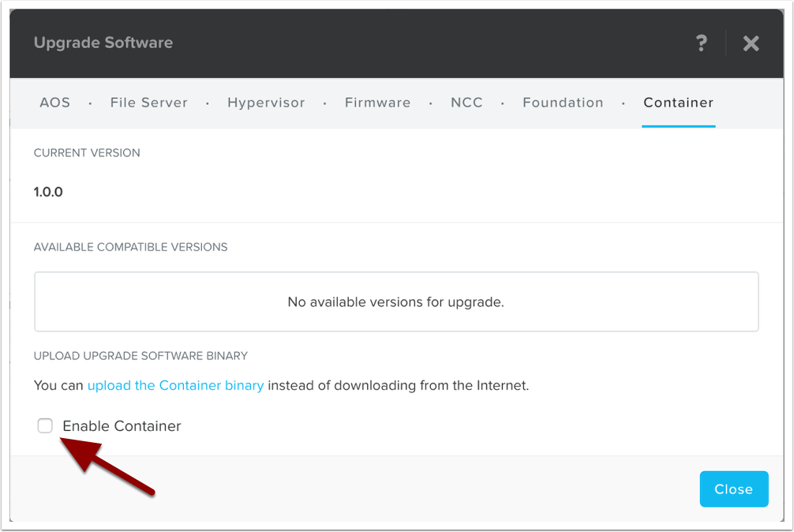Dismiss dialog using the X icon

(x=751, y=43)
